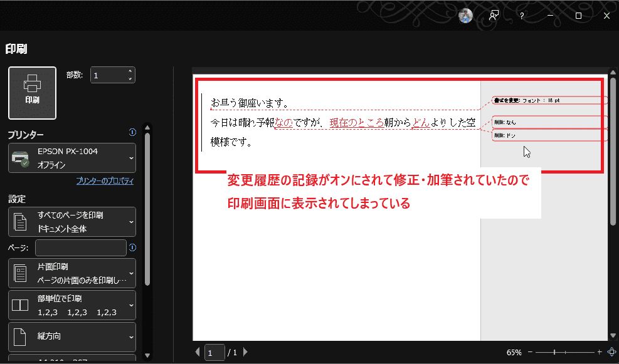Increase 部数 copies with up arrow
The width and height of the screenshot is (619, 364).
point(130,71)
